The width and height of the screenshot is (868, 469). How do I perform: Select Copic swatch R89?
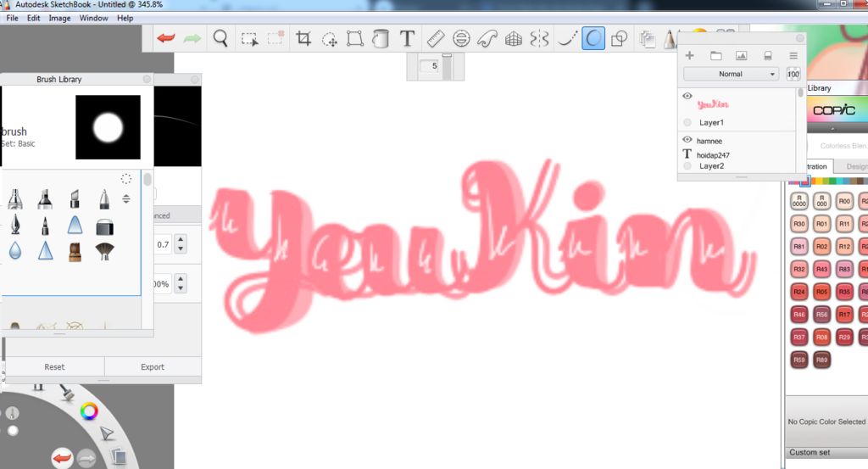(x=822, y=360)
